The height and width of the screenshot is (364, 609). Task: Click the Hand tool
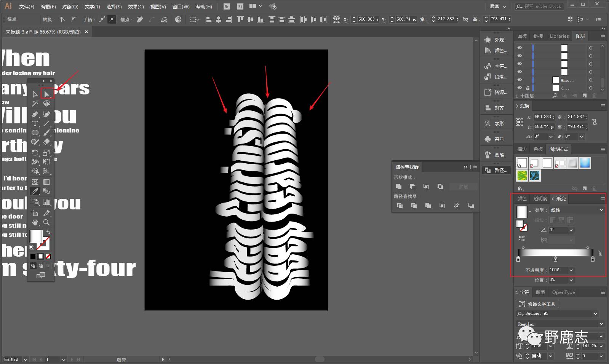point(35,222)
